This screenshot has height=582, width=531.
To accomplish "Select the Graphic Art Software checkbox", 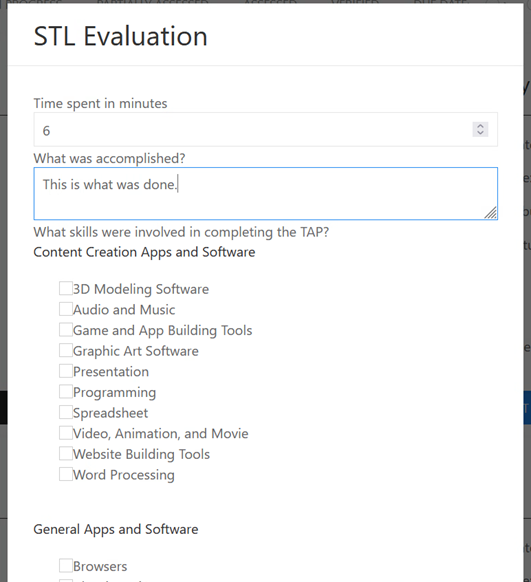I will pyautogui.click(x=66, y=350).
